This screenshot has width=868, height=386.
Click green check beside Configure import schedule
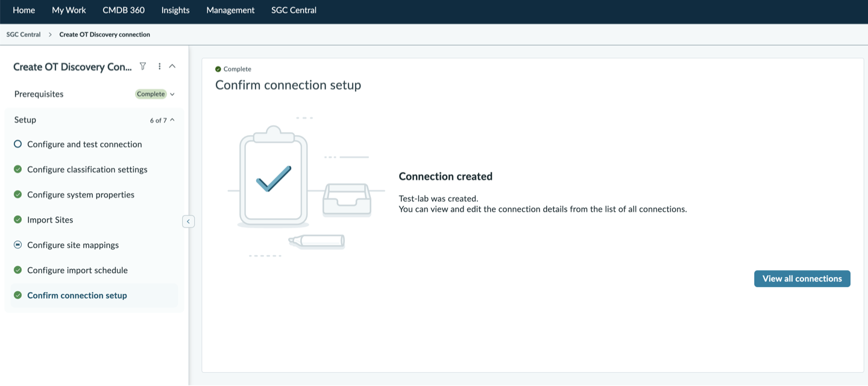17,270
